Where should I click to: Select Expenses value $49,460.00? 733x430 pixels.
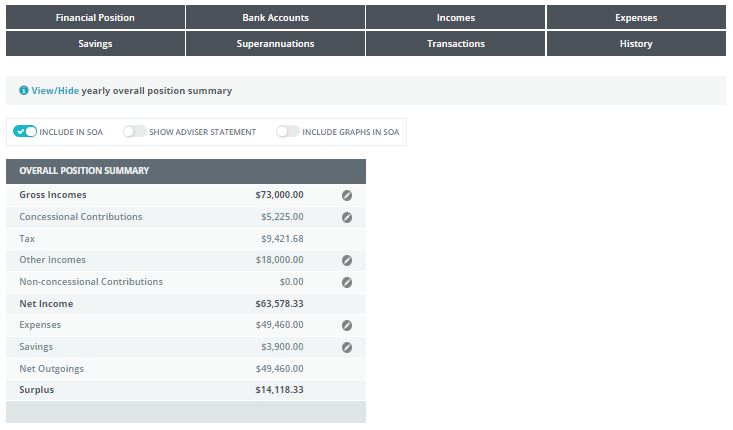pos(279,325)
